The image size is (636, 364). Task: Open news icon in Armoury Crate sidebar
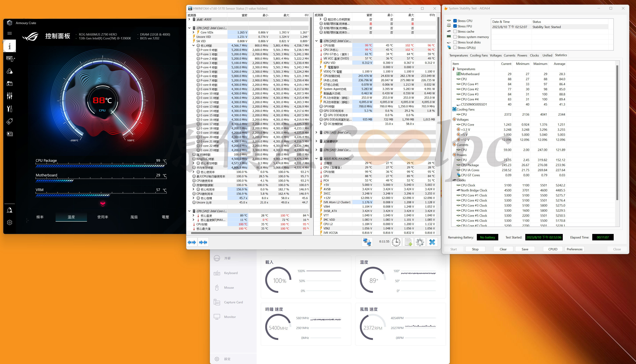pyautogui.click(x=9, y=134)
